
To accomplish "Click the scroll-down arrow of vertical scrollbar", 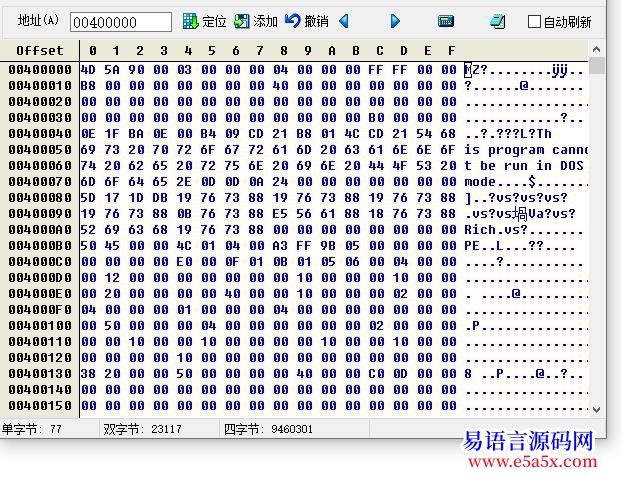I will 597,407.
